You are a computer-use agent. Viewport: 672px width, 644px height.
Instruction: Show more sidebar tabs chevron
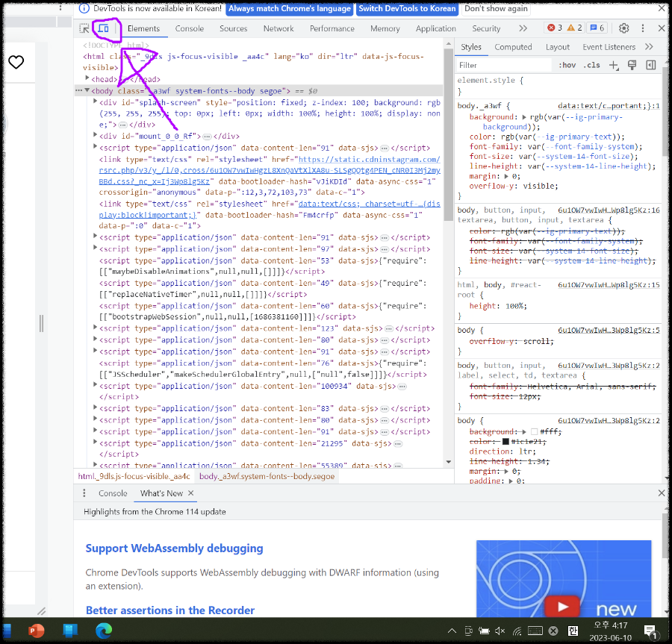click(649, 47)
